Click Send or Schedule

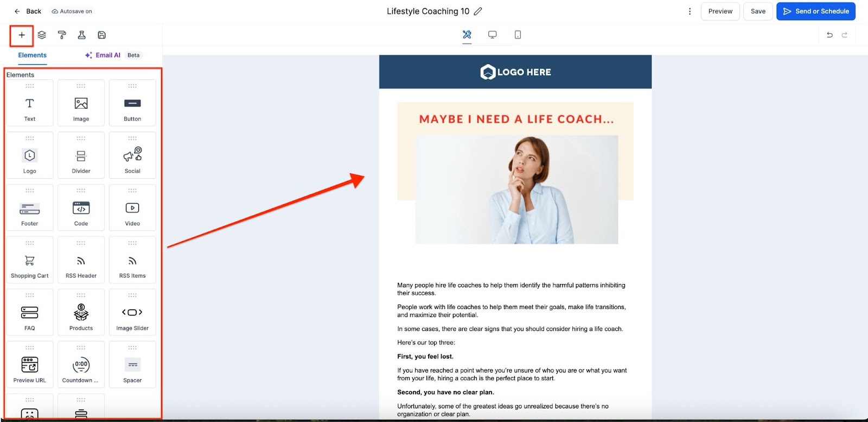tap(816, 11)
